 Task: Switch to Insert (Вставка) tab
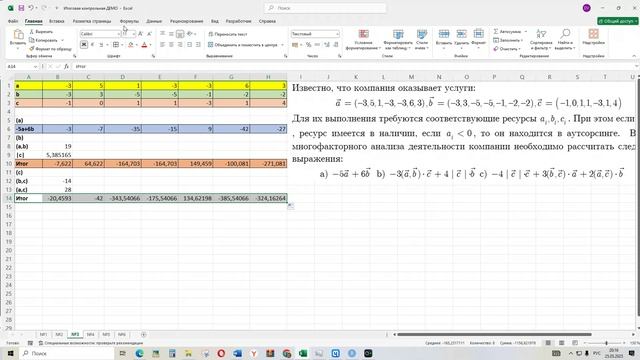coord(57,21)
